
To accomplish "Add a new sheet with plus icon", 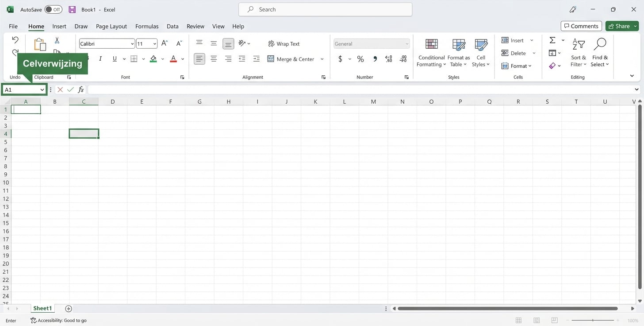I will tap(69, 309).
